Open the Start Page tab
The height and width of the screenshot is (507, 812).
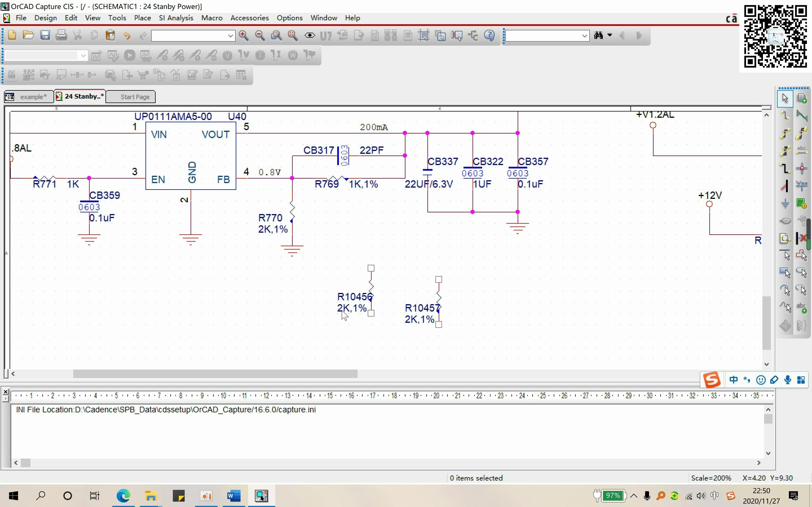click(134, 97)
